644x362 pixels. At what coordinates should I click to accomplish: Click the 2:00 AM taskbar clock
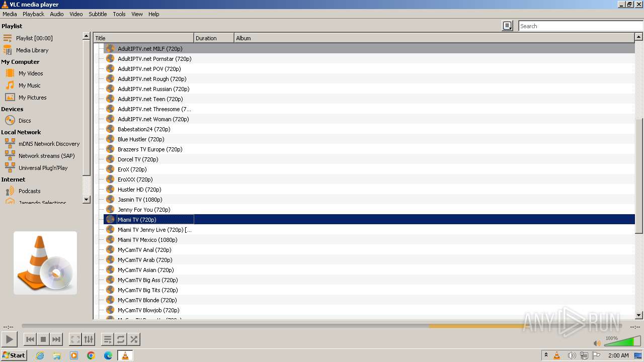pyautogui.click(x=618, y=355)
